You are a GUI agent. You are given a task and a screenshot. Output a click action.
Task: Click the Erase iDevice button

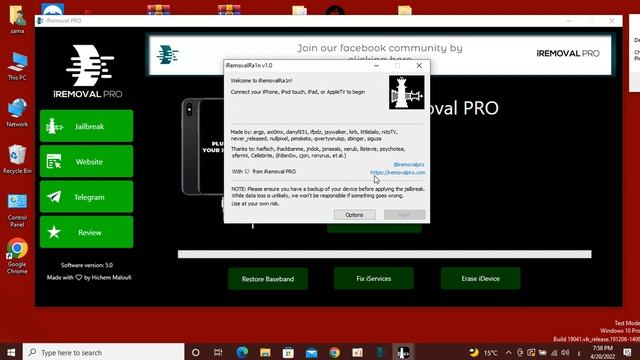pyautogui.click(x=480, y=278)
